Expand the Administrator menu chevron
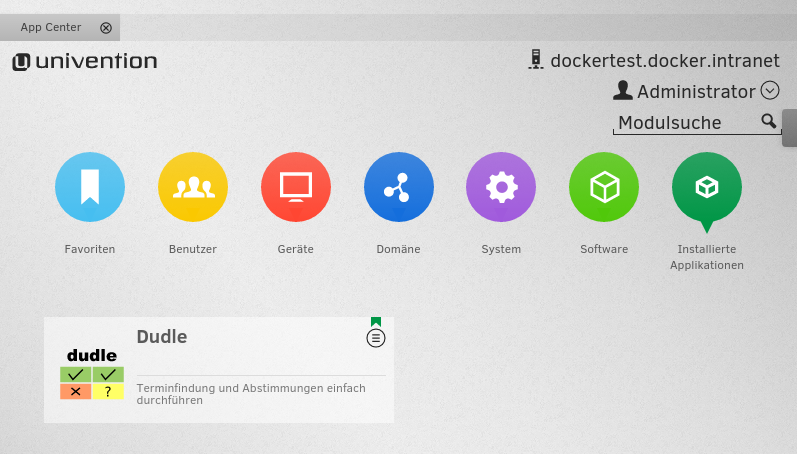The image size is (797, 454). 770,91
